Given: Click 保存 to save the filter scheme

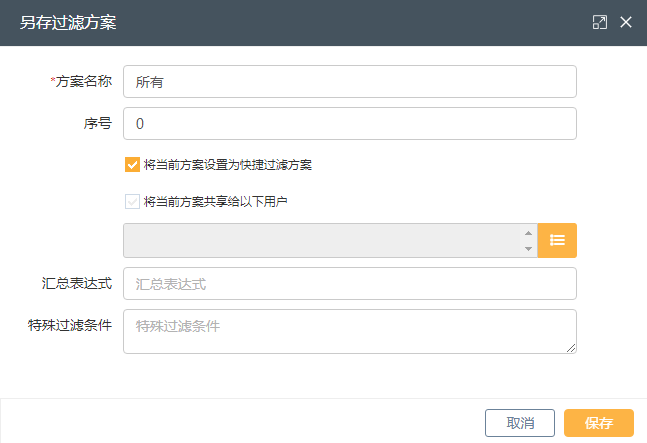Looking at the screenshot, I should coord(599,423).
